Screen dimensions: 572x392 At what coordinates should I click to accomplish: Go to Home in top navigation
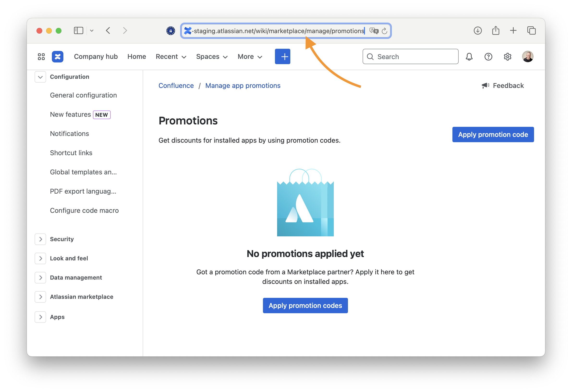click(x=137, y=57)
